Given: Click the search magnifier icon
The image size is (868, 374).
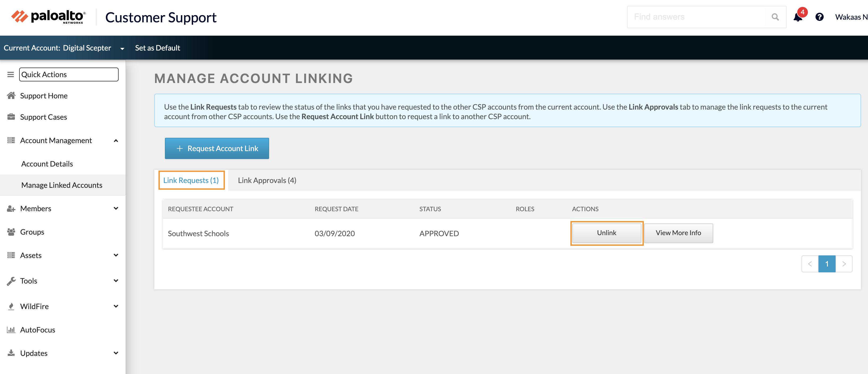Looking at the screenshot, I should pyautogui.click(x=775, y=17).
